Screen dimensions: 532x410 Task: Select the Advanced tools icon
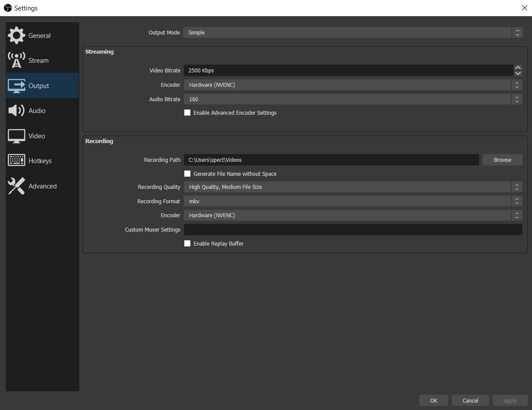coord(16,186)
